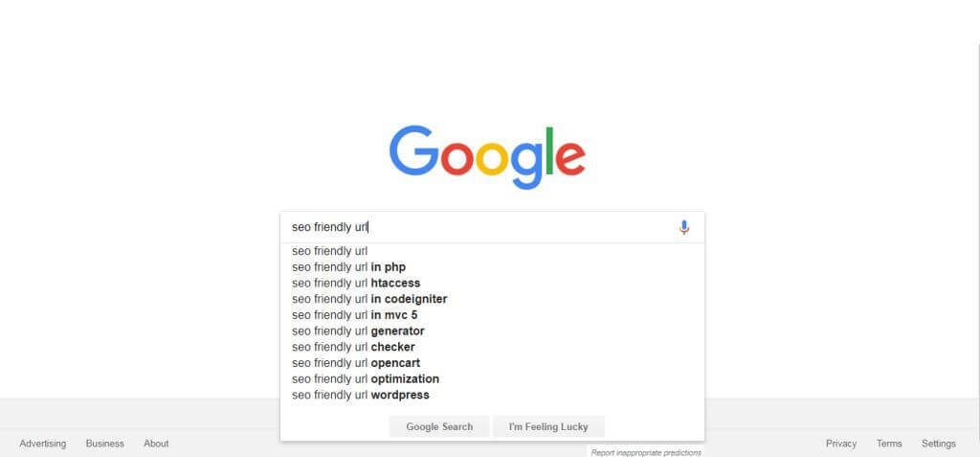Viewport: 980px width, 457px height.
Task: Choose the "seo friendly url opencart" suggestion
Action: point(492,363)
